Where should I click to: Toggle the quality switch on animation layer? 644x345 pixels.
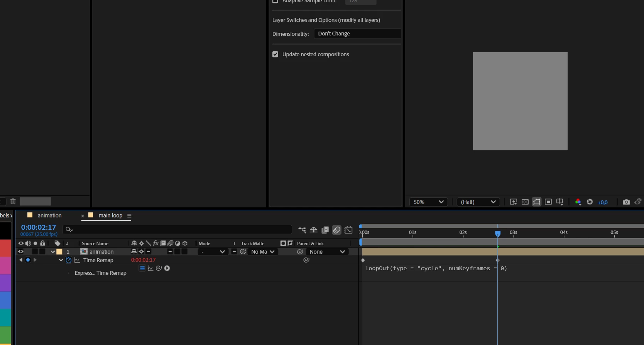(149, 252)
